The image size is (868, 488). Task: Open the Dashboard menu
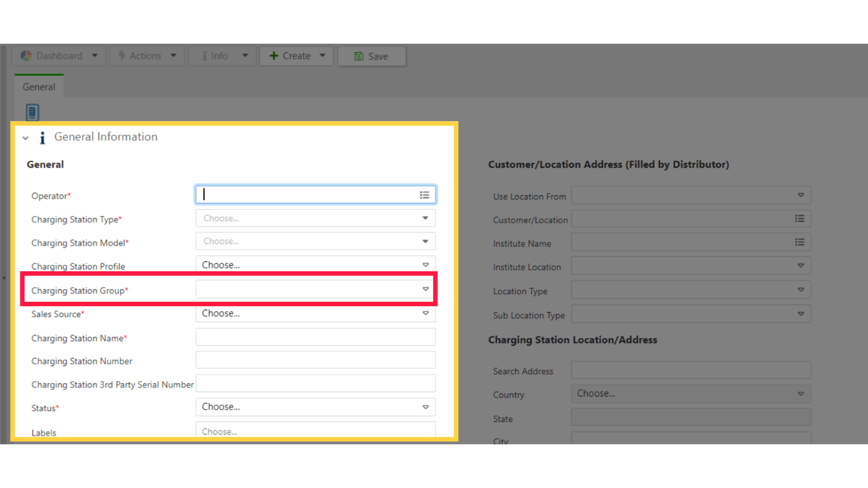(x=59, y=56)
